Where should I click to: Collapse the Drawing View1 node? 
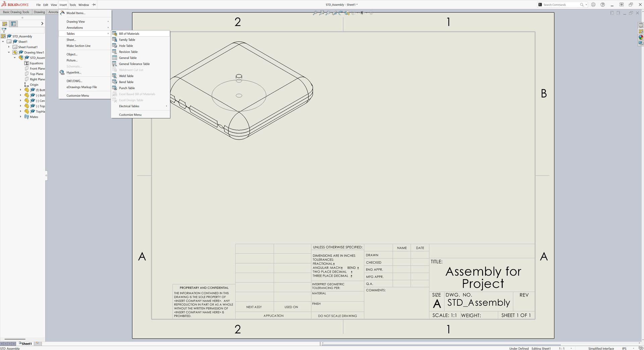(x=9, y=52)
